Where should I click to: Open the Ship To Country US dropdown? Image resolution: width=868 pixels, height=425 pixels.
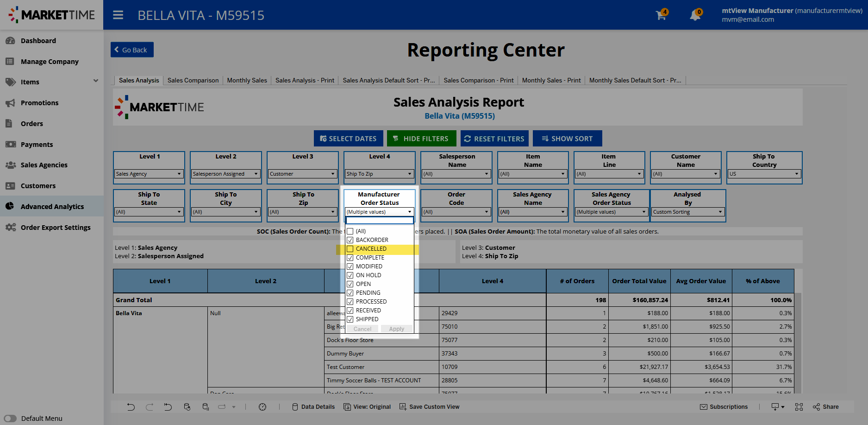point(764,174)
